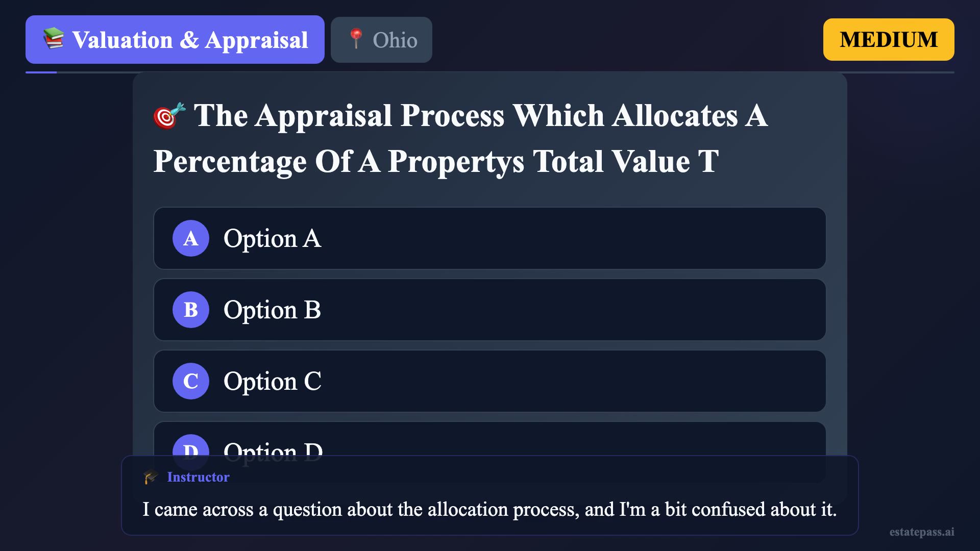Click the graduation cap Instructor icon

151,477
